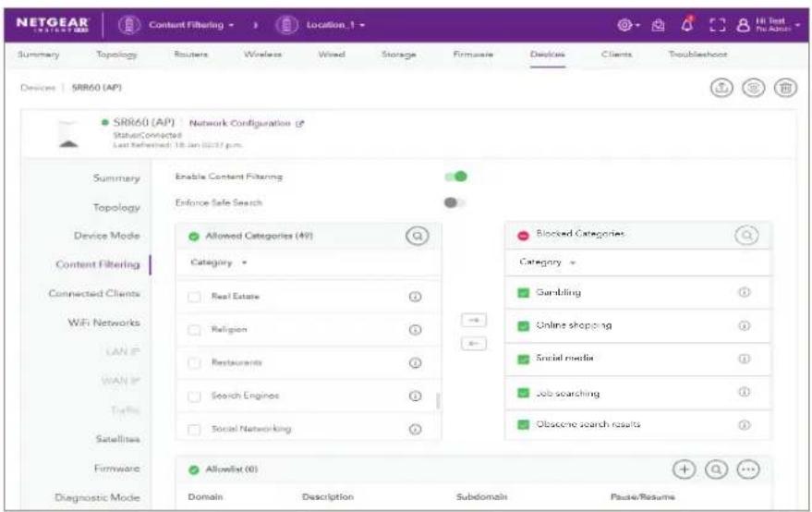Search the Blocked Categories list
This screenshot has height=512, width=812.
(x=746, y=236)
